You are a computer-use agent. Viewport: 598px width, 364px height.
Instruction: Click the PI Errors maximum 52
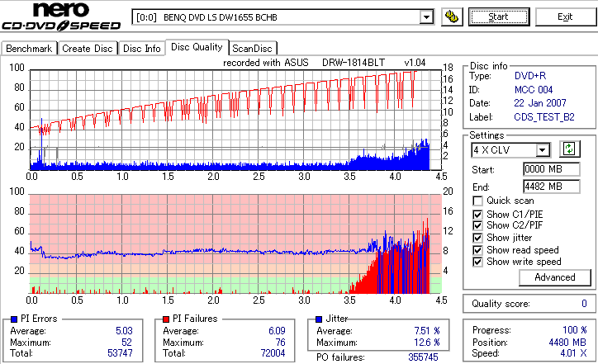126,343
